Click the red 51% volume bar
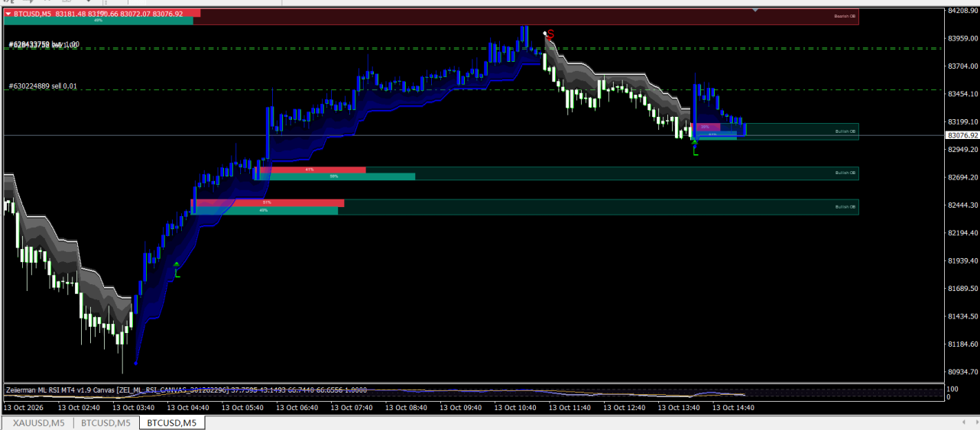This screenshot has height=430, width=980. coord(268,203)
